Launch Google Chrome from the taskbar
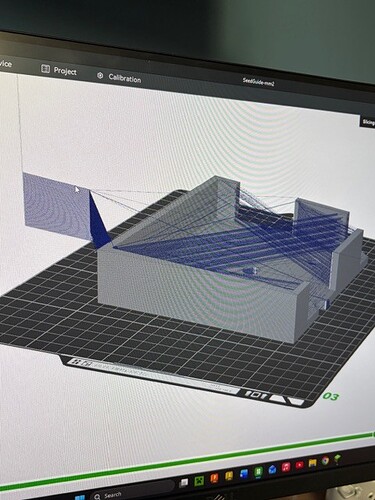The image size is (375, 500). pyautogui.click(x=325, y=460)
